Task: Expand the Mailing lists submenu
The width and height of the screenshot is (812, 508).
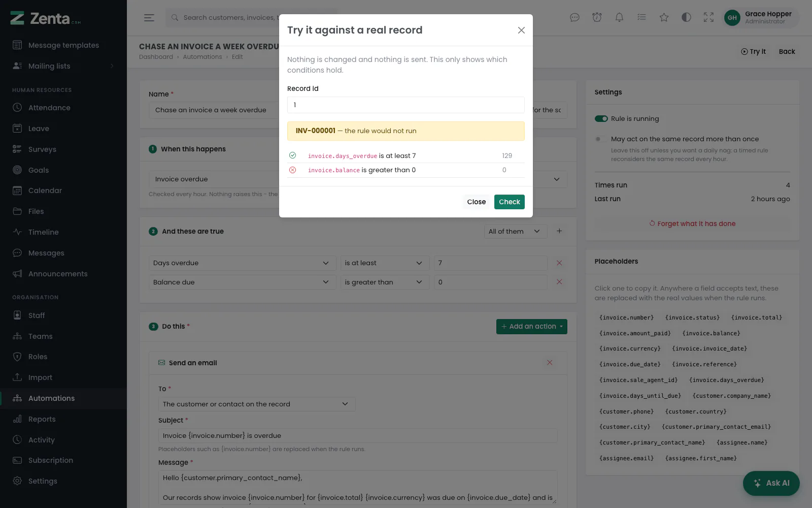Action: coord(63,66)
